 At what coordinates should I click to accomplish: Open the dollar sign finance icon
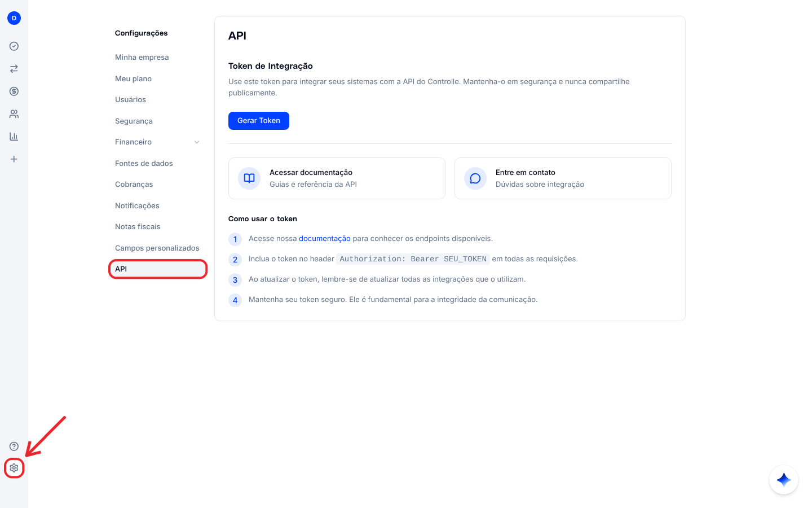[14, 91]
